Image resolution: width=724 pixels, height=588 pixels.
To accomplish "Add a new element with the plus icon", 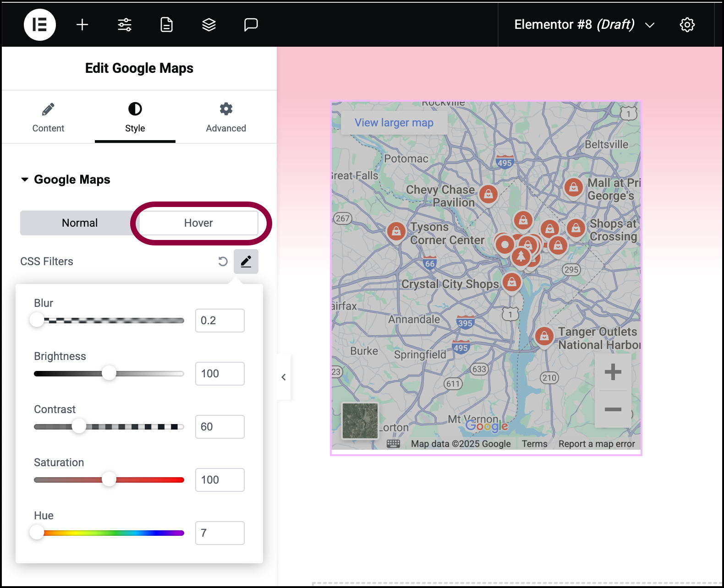I will coord(82,25).
